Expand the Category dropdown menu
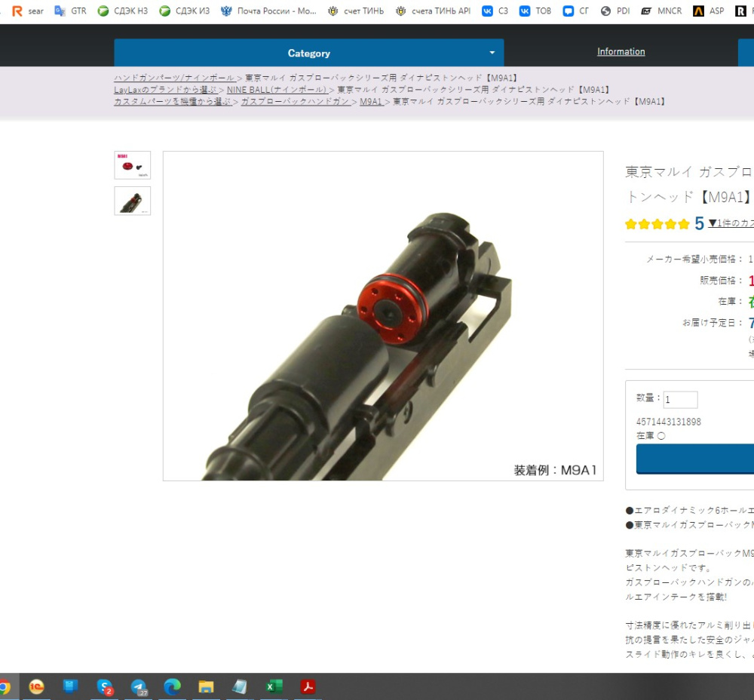Viewport: 754px width, 700px height. click(x=308, y=53)
